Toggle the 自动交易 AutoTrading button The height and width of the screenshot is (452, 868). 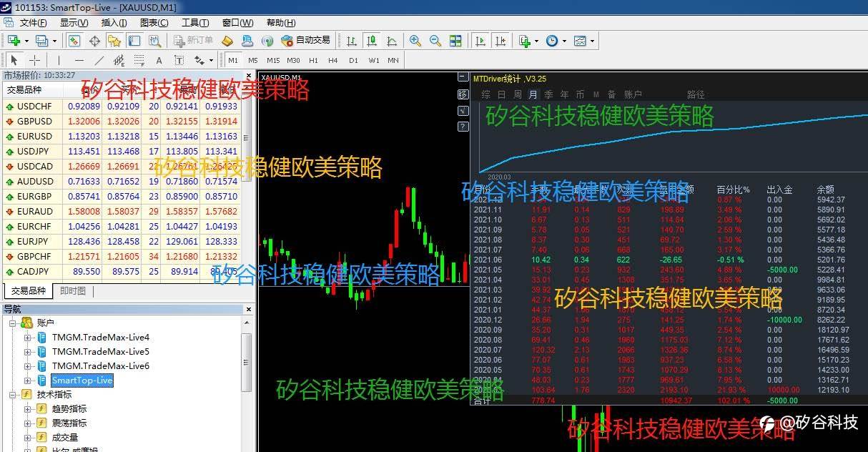pyautogui.click(x=305, y=41)
